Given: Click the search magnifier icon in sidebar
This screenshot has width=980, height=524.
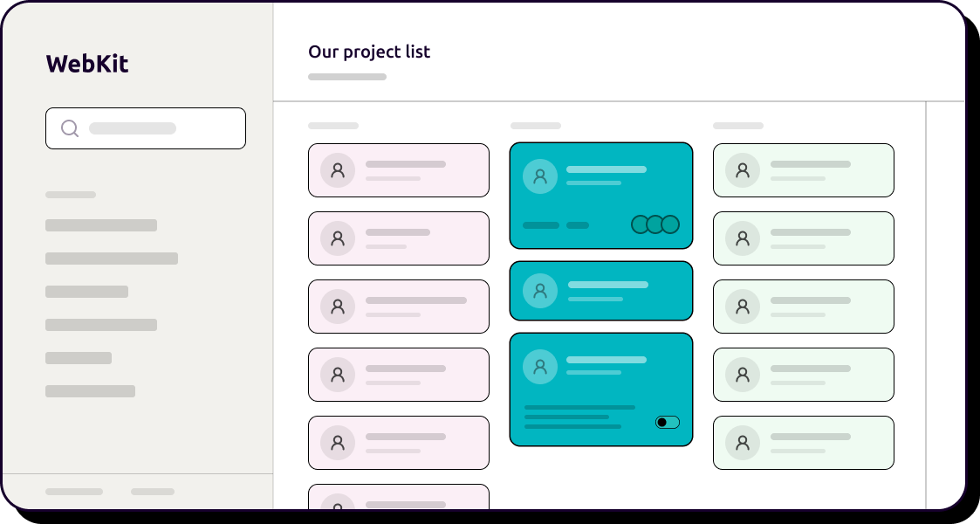Looking at the screenshot, I should (x=70, y=128).
